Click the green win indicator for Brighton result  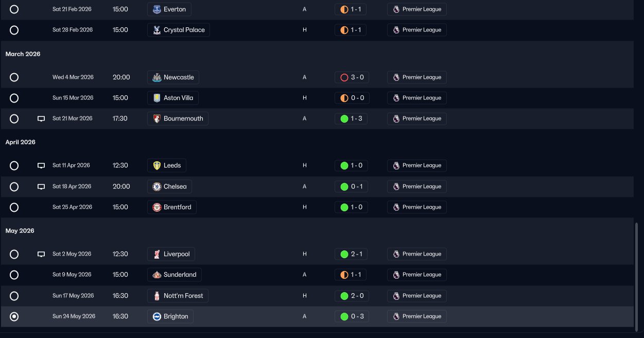[344, 316]
